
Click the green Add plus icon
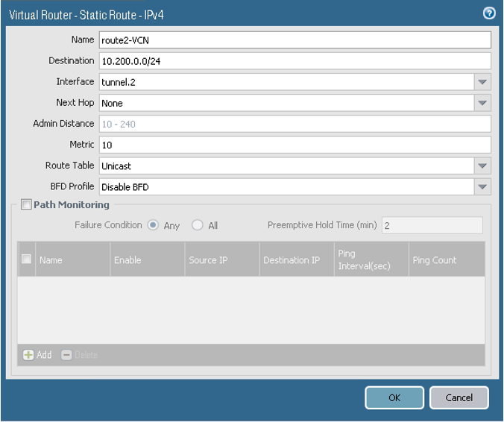click(x=28, y=355)
